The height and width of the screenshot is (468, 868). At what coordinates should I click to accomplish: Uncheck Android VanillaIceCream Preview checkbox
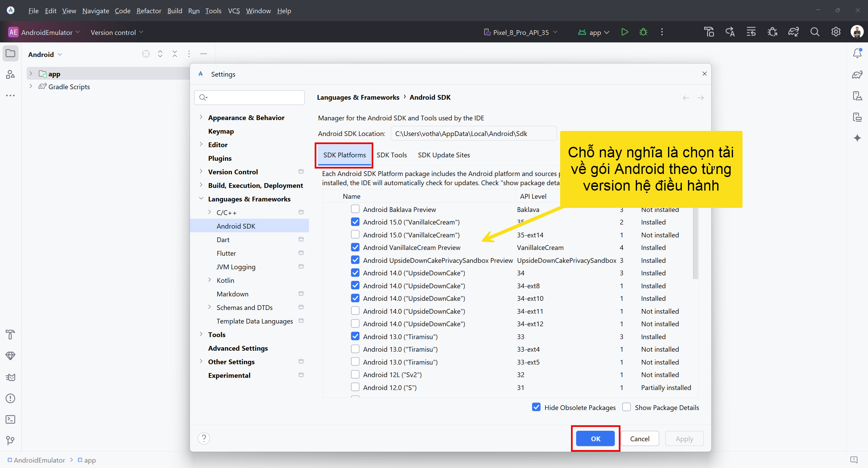click(355, 247)
